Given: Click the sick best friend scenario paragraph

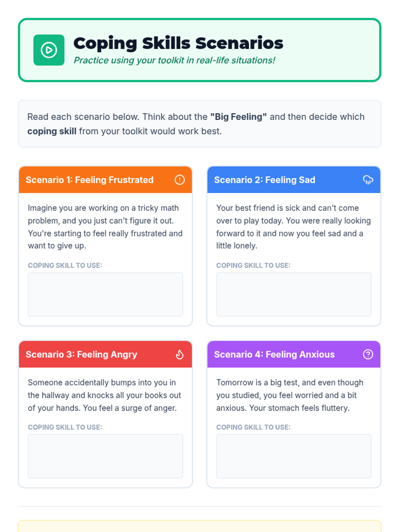Looking at the screenshot, I should point(294,227).
